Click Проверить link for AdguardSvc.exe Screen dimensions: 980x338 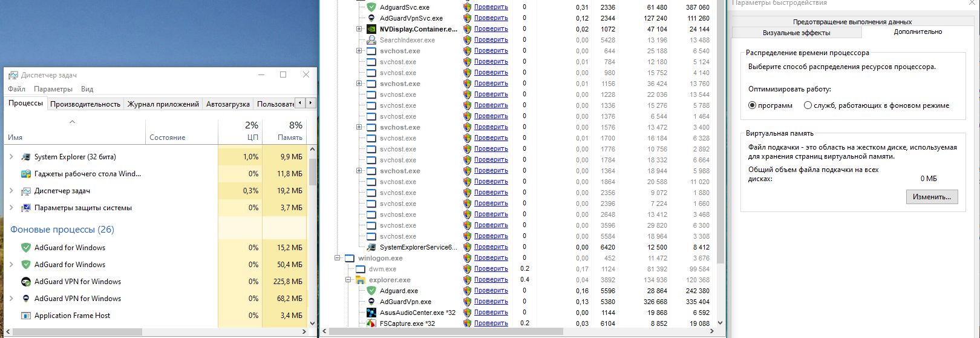491,7
